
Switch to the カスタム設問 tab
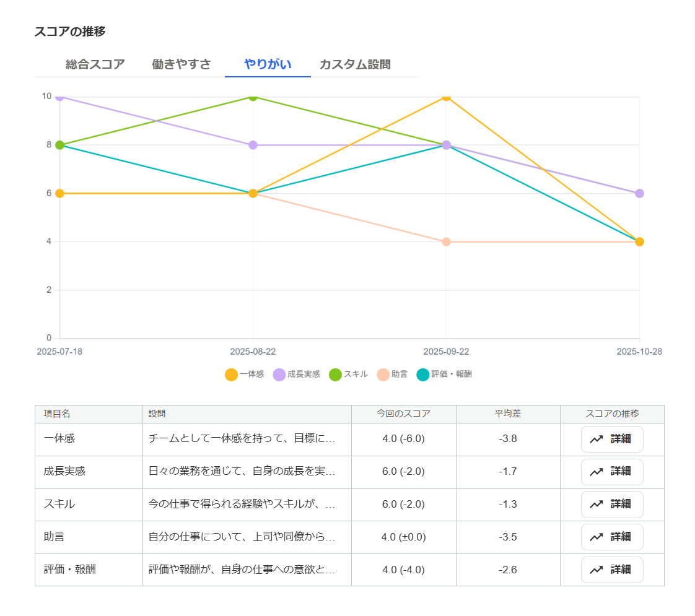coord(355,64)
